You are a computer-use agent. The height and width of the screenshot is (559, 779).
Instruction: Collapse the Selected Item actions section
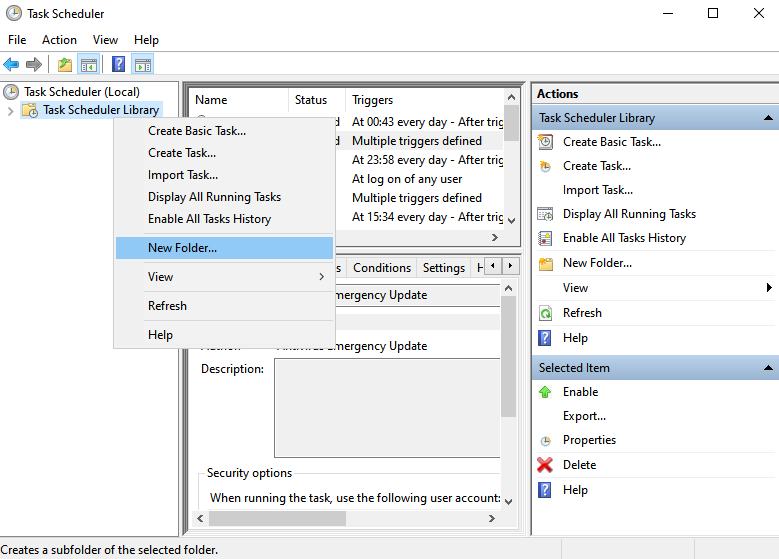(x=768, y=368)
